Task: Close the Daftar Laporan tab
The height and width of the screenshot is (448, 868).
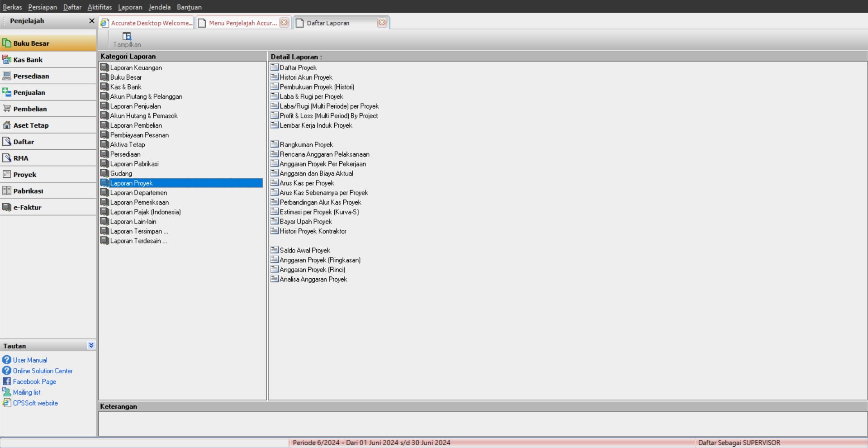Action: pos(382,23)
